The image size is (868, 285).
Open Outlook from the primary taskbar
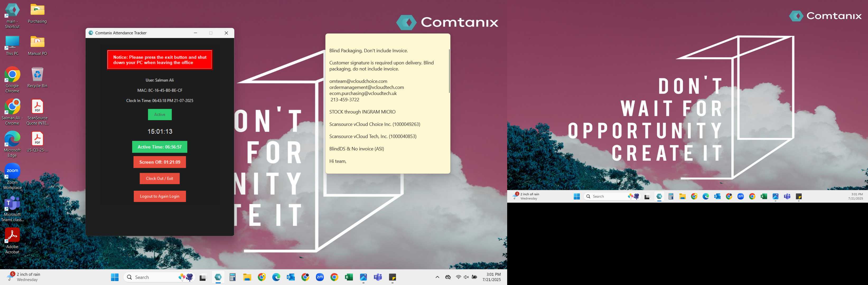(x=291, y=277)
